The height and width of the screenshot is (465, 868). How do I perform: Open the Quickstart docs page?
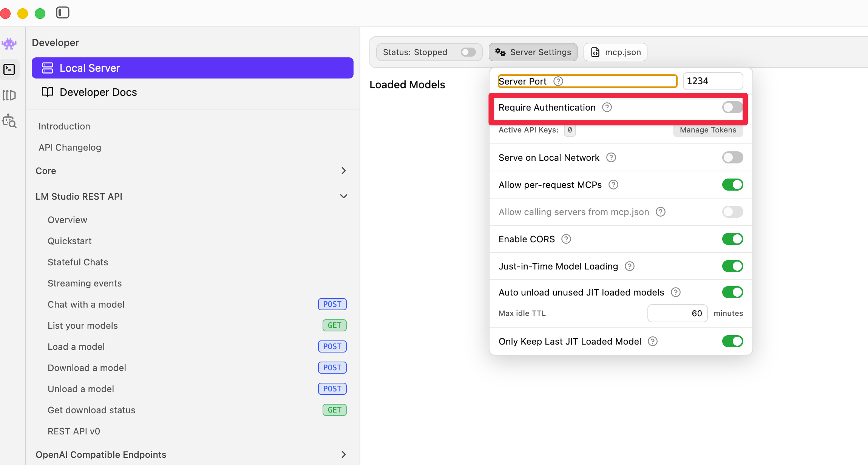coord(70,241)
